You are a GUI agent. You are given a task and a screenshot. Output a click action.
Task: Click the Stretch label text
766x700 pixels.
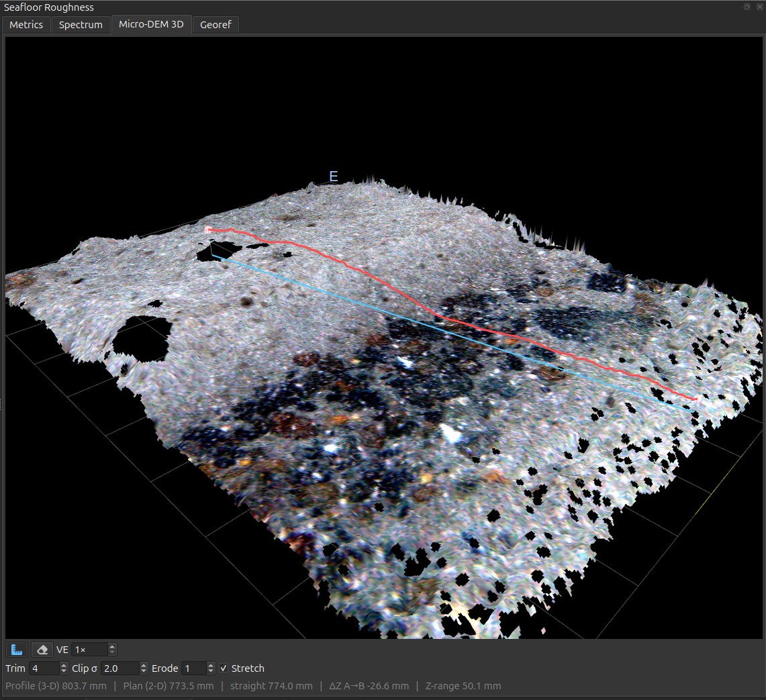(248, 668)
